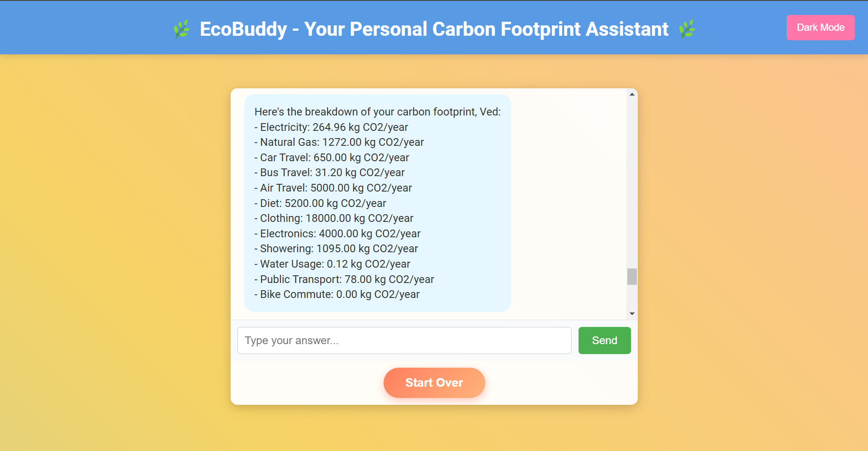Focus the 'Type your answer...' input field
The width and height of the screenshot is (868, 451).
(404, 341)
